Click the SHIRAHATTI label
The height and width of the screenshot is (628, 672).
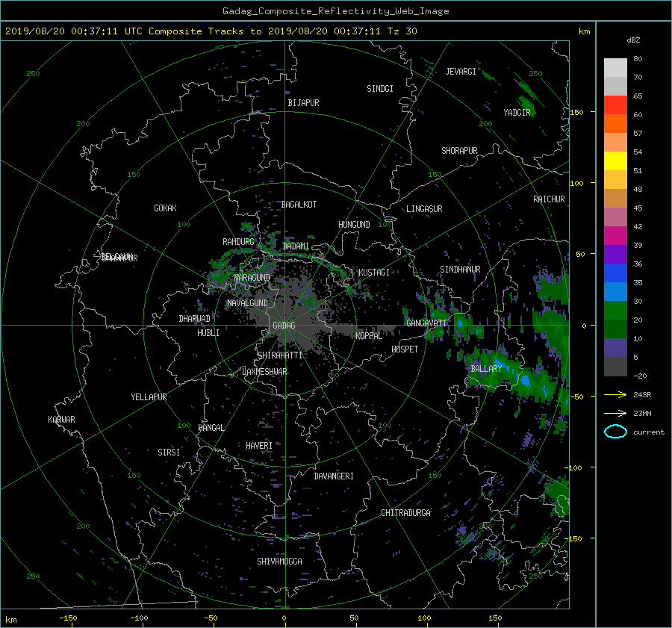(x=280, y=355)
